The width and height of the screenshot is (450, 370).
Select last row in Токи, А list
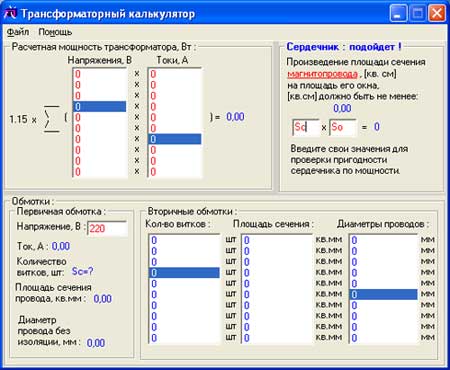pyautogui.click(x=175, y=172)
